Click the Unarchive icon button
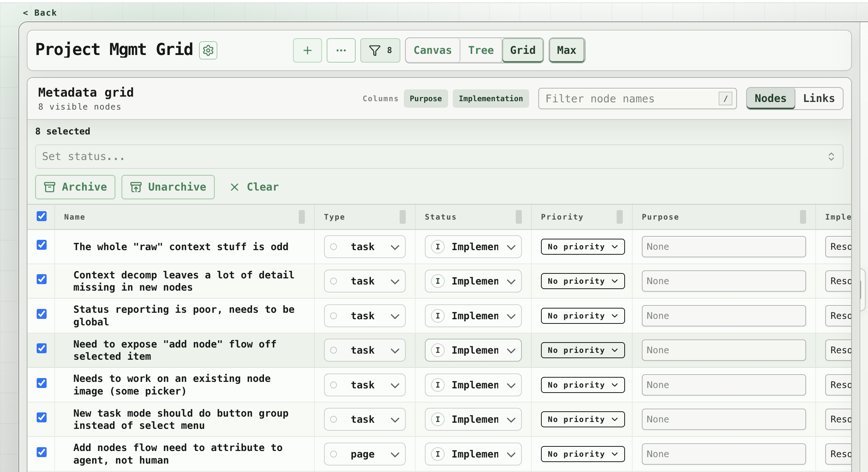 point(168,187)
